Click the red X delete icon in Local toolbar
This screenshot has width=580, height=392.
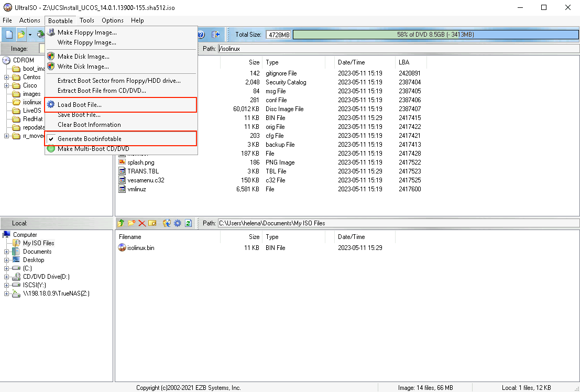[x=141, y=223]
